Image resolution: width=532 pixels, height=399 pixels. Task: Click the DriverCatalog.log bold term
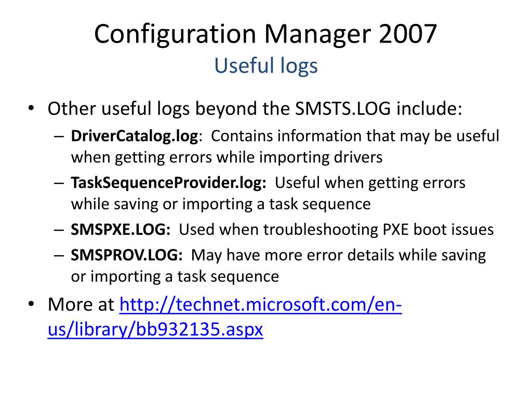[x=135, y=137]
